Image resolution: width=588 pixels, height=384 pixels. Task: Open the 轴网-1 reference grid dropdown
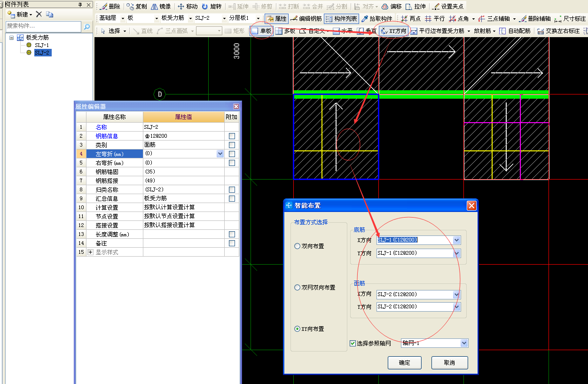coord(464,343)
